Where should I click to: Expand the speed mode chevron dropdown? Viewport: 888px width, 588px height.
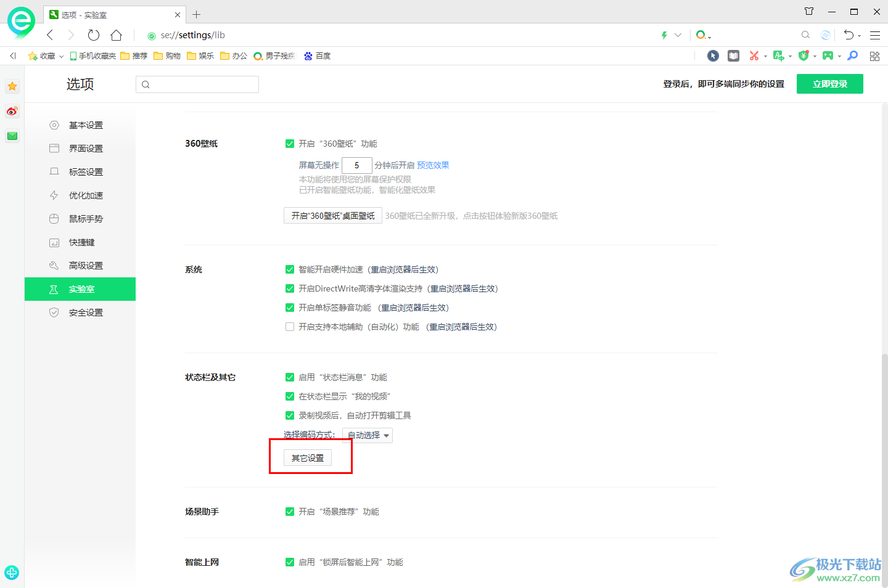click(x=678, y=35)
